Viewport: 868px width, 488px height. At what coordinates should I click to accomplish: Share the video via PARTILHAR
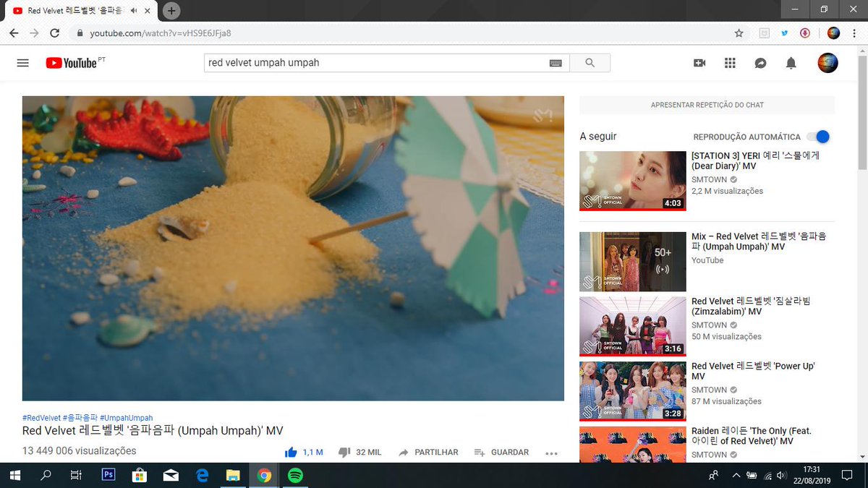[x=428, y=452]
